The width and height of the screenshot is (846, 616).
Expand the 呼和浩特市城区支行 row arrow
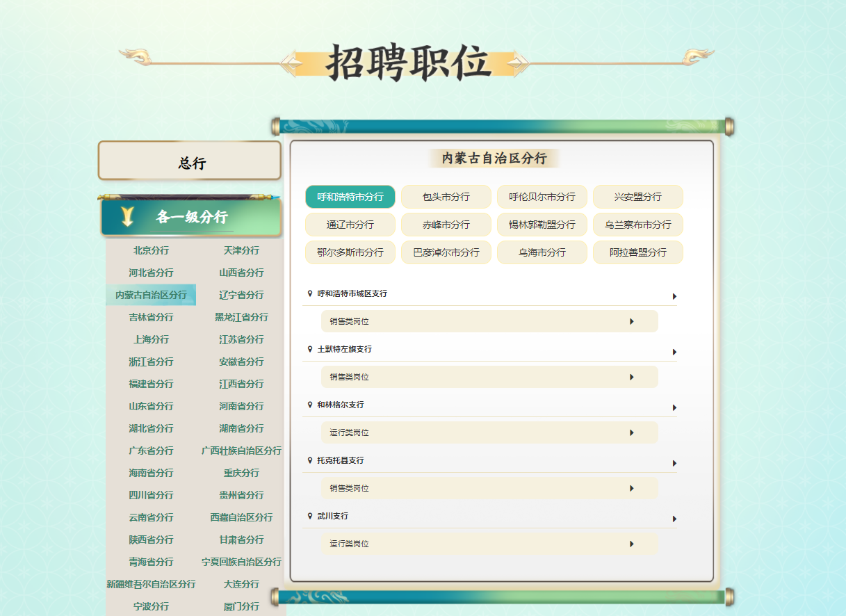pyautogui.click(x=674, y=296)
